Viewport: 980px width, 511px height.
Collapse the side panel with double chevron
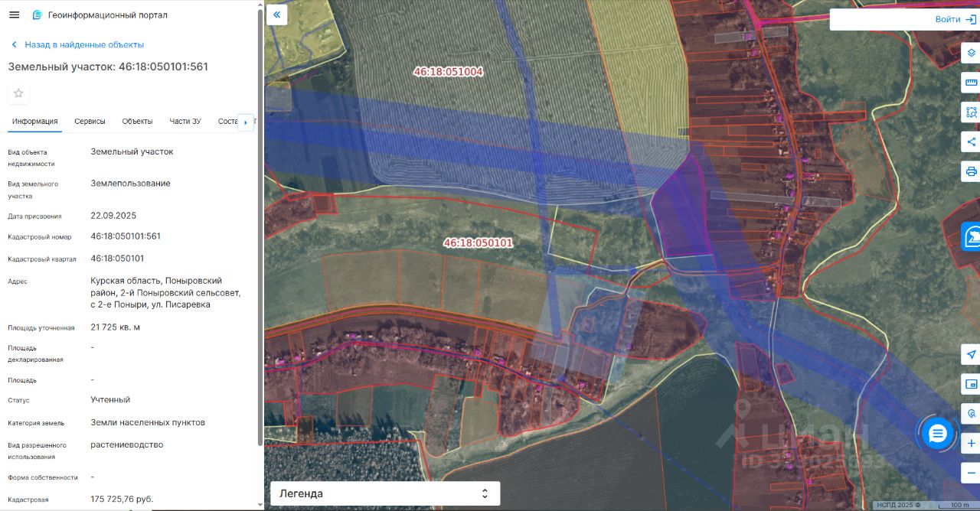click(276, 15)
